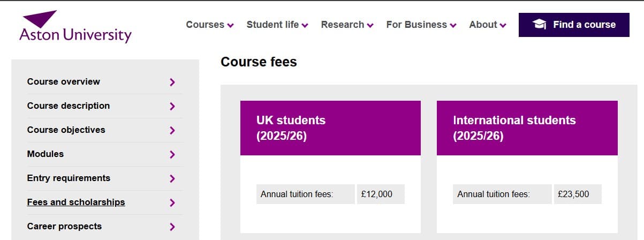Expand the Courses dropdown menu
Viewport: 644px width, 240px height.
[x=209, y=25]
